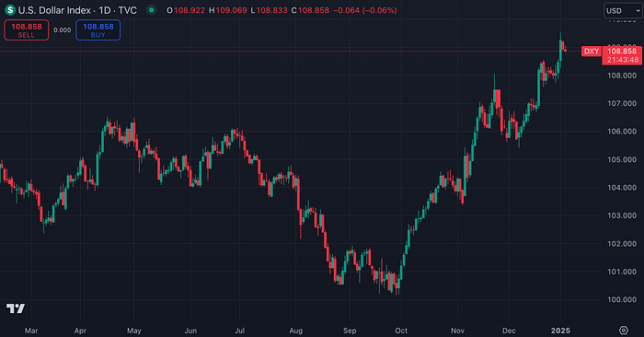Click the Oct label on time axis
644x337 pixels.
coord(401,331)
